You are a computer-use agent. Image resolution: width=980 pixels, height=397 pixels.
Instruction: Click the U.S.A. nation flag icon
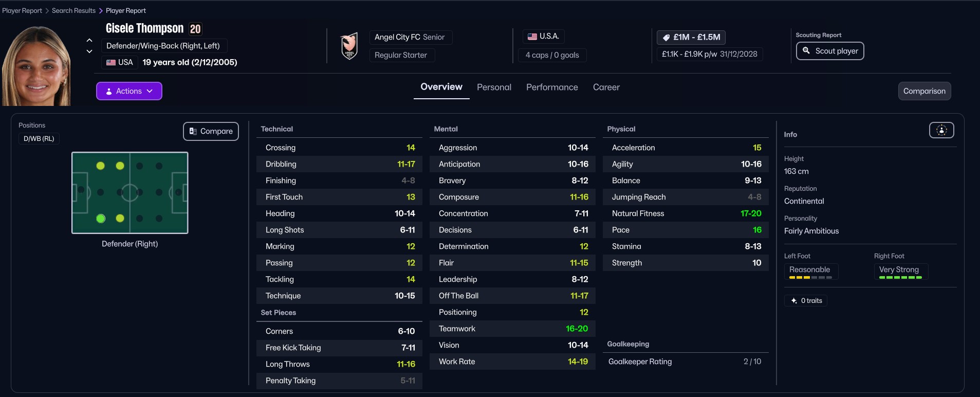[532, 37]
